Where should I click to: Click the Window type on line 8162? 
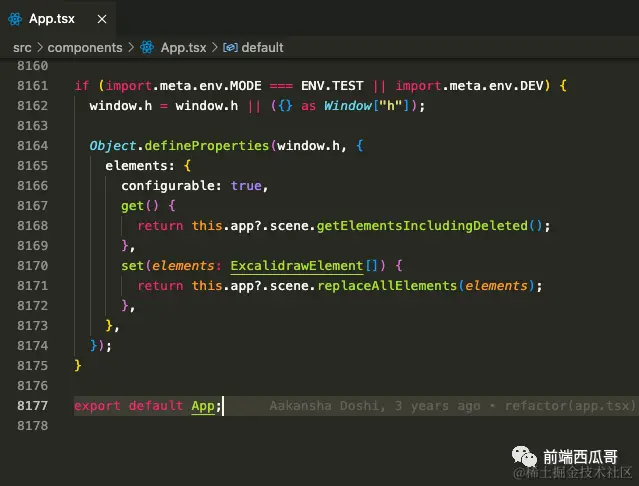coord(348,106)
